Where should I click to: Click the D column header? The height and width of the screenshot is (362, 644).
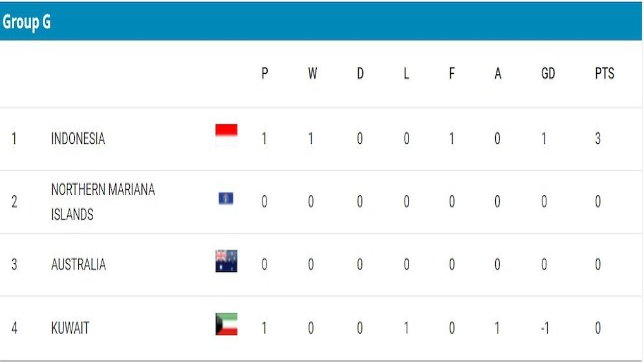360,74
